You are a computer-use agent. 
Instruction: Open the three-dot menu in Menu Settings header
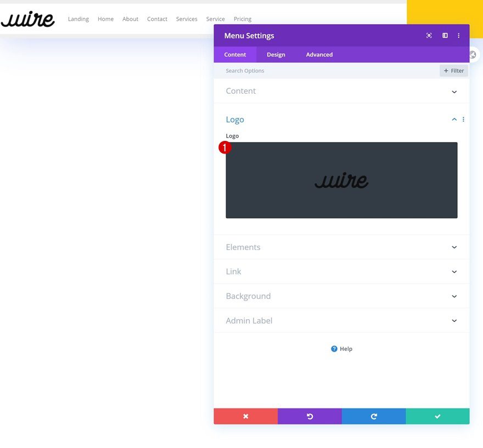459,35
